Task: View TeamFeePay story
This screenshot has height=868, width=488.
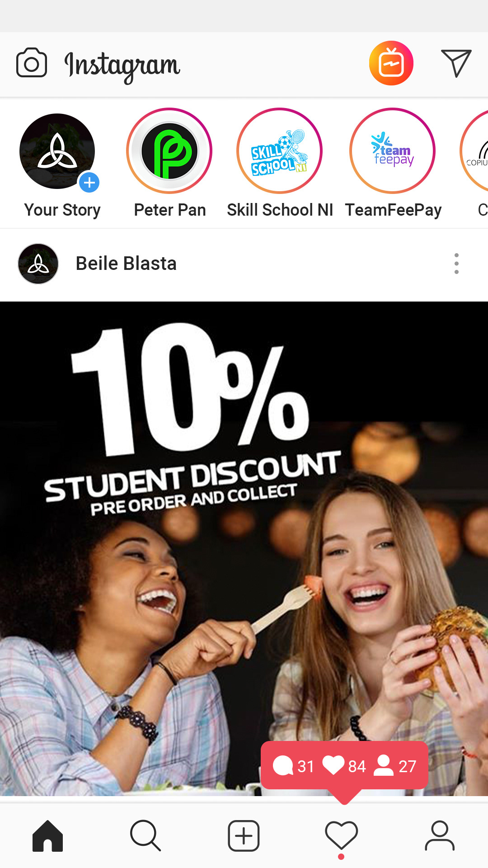Action: click(x=393, y=151)
